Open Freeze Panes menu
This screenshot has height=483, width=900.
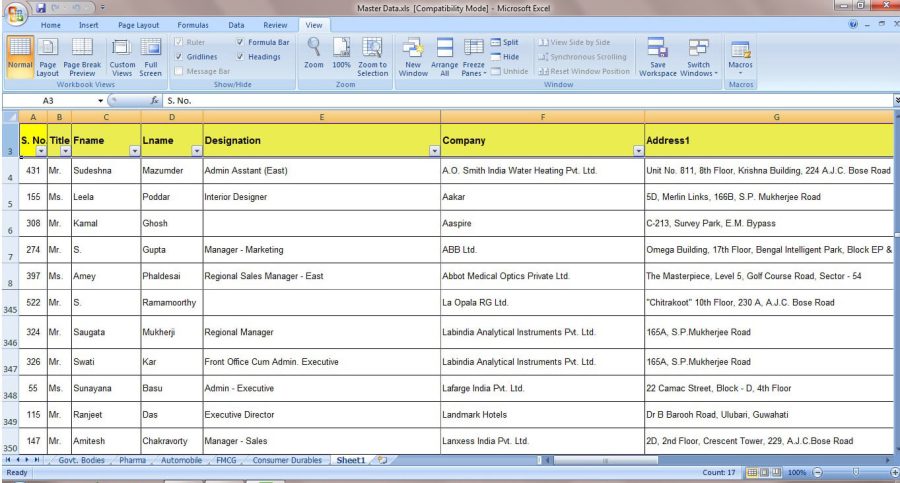point(474,57)
